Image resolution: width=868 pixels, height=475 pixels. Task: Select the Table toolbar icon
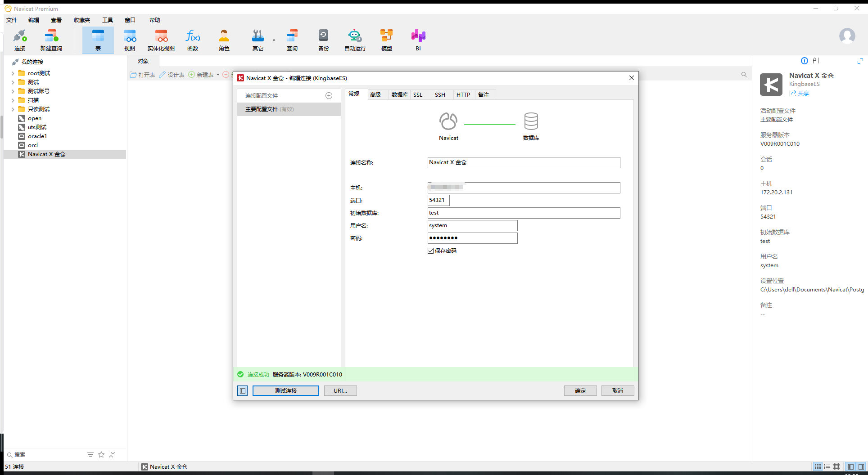point(98,40)
